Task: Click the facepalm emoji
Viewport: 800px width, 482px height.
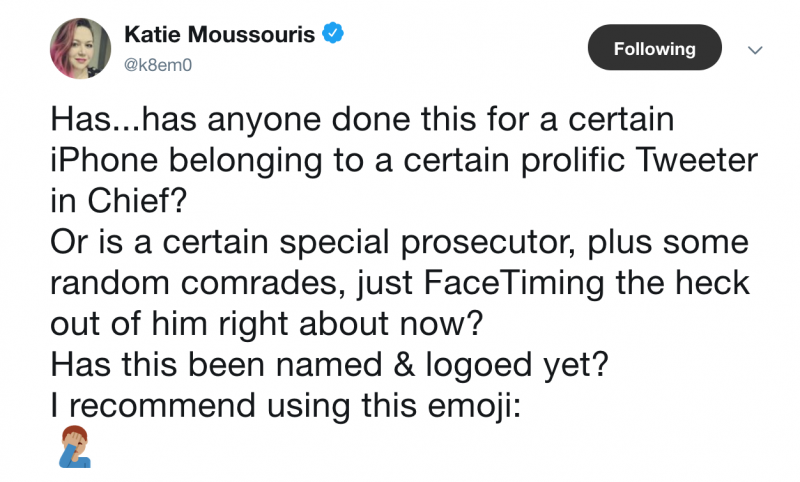Action: tap(70, 448)
